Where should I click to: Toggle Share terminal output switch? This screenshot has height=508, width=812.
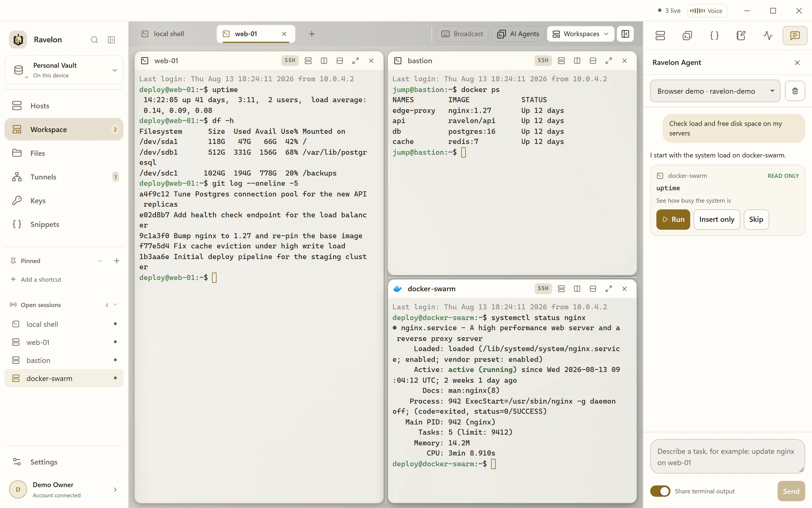pyautogui.click(x=660, y=491)
